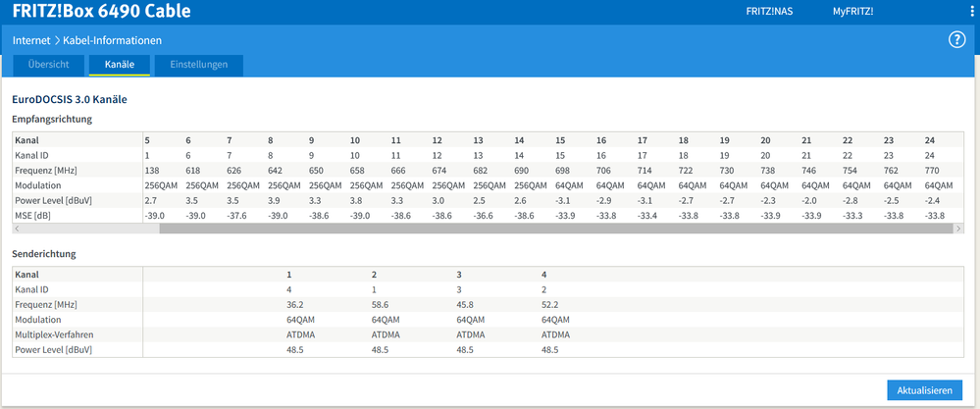This screenshot has height=409, width=980.
Task: Select frequency cell 618
Action: (x=192, y=171)
